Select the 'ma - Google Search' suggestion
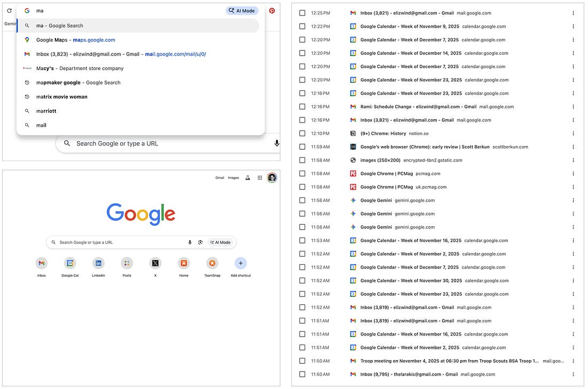 point(138,26)
